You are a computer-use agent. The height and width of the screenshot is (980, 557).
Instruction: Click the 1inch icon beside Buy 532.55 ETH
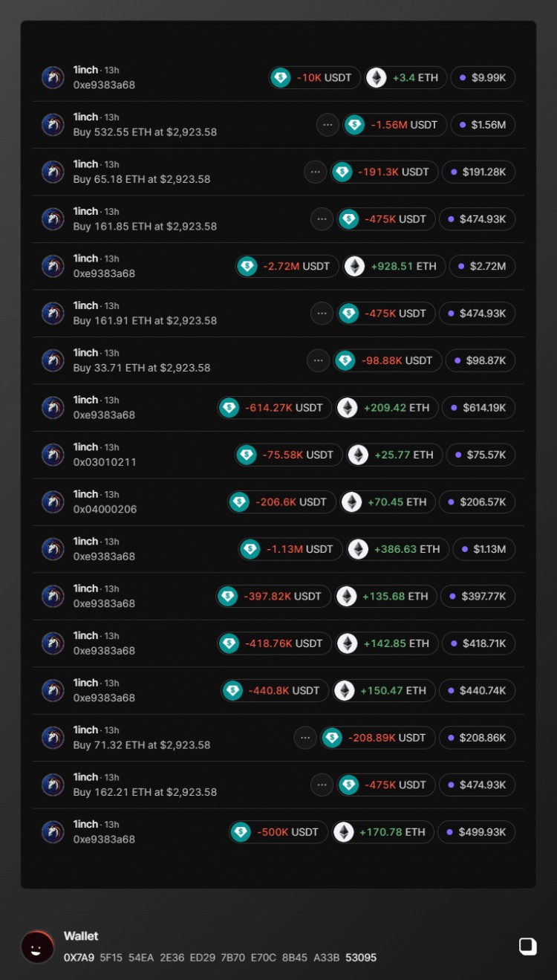click(x=53, y=125)
